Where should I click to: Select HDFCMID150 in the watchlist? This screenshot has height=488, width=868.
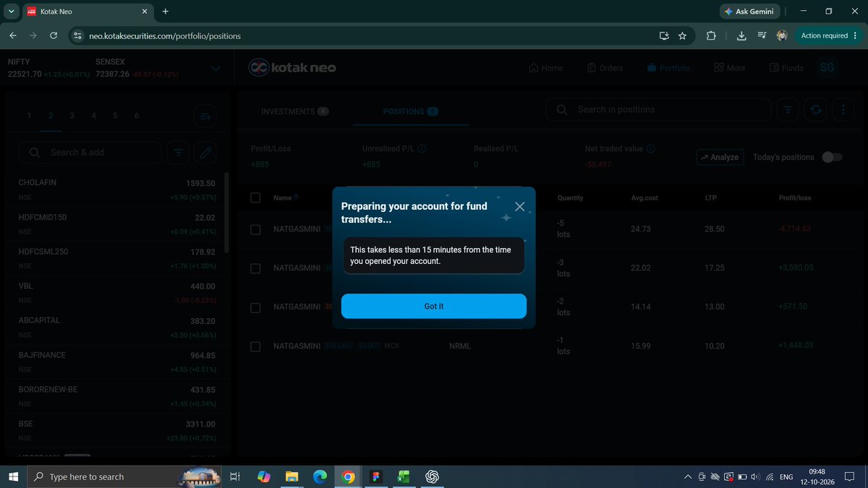tap(116, 224)
